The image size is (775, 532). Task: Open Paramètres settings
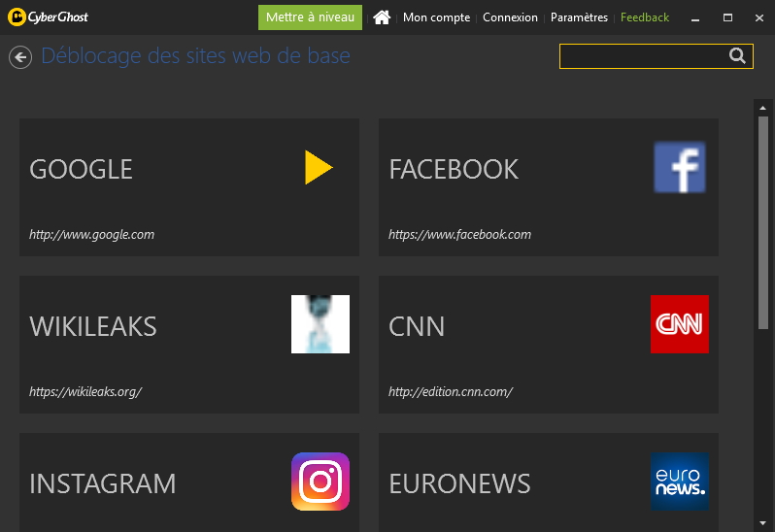point(579,17)
